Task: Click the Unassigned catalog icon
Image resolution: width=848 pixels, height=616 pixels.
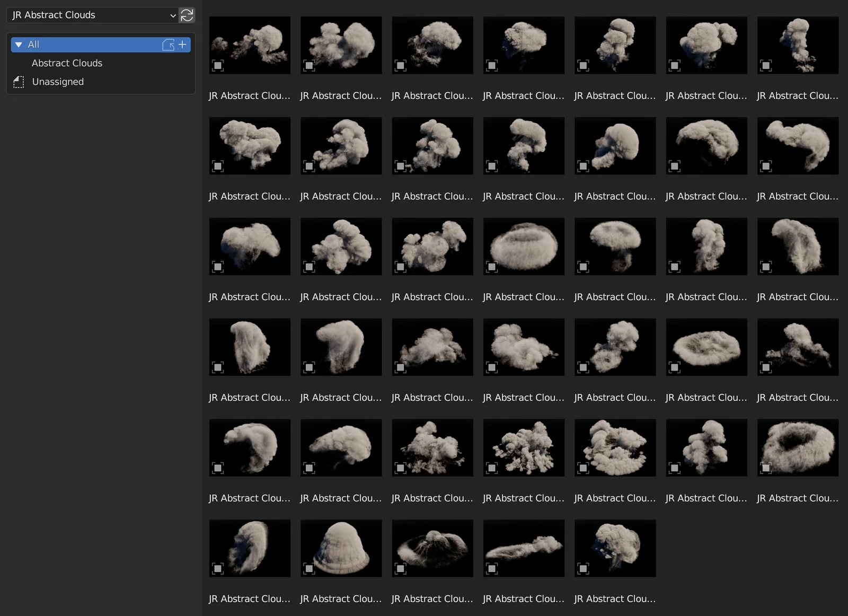Action: pos(19,82)
